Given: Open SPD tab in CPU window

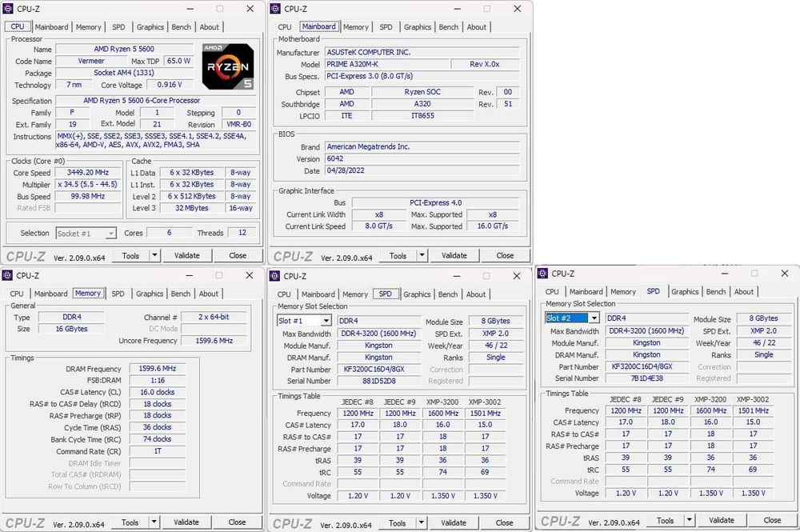Looking at the screenshot, I should (x=118, y=27).
